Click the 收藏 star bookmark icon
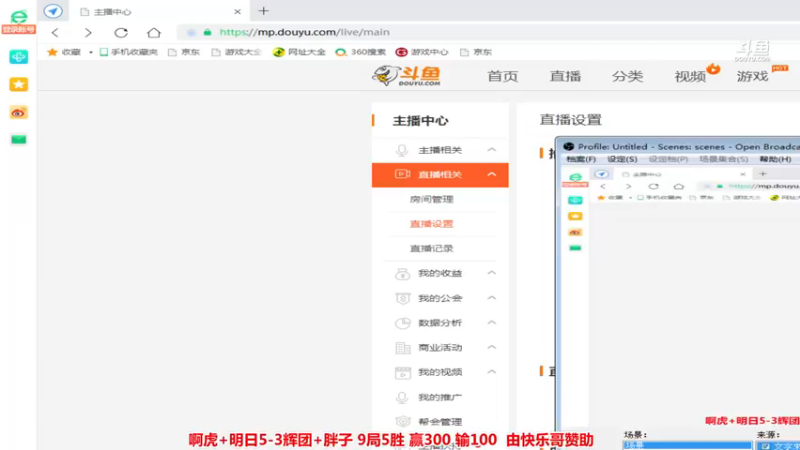 click(x=52, y=52)
